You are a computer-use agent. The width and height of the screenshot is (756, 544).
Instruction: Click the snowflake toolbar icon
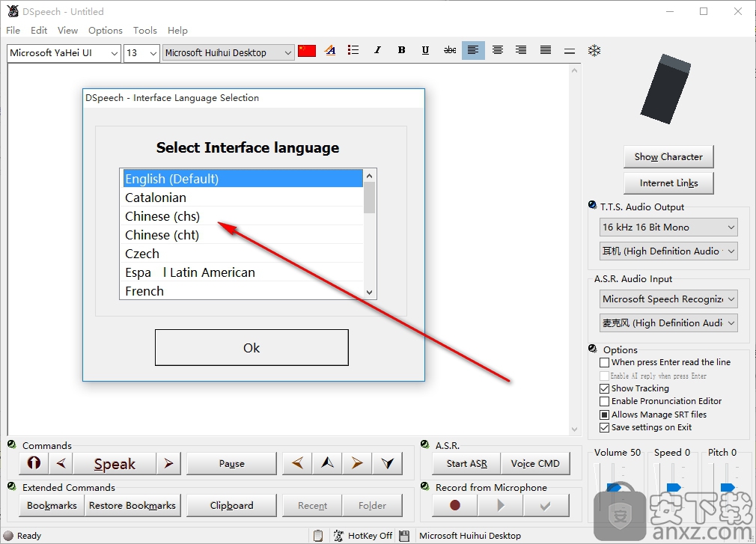pos(594,50)
